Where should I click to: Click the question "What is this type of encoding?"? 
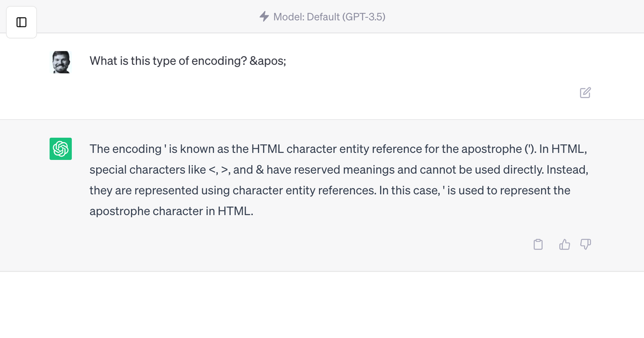point(168,61)
